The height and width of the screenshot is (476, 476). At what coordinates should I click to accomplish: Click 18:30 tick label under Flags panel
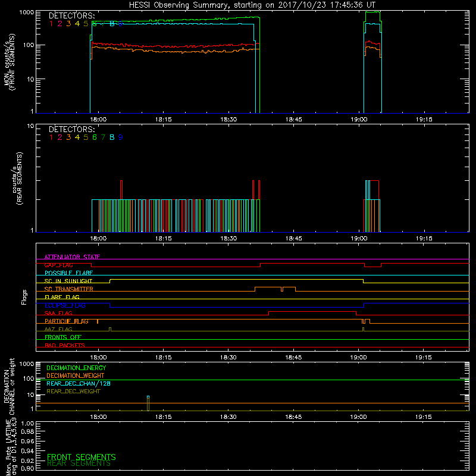click(228, 358)
